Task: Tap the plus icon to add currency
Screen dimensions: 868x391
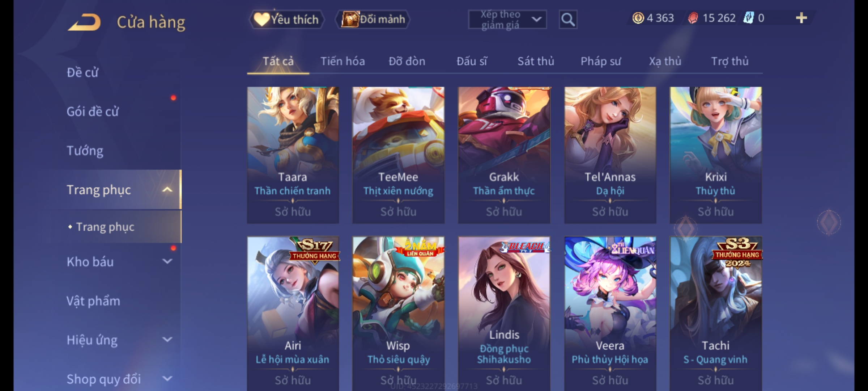Action: coord(801,18)
